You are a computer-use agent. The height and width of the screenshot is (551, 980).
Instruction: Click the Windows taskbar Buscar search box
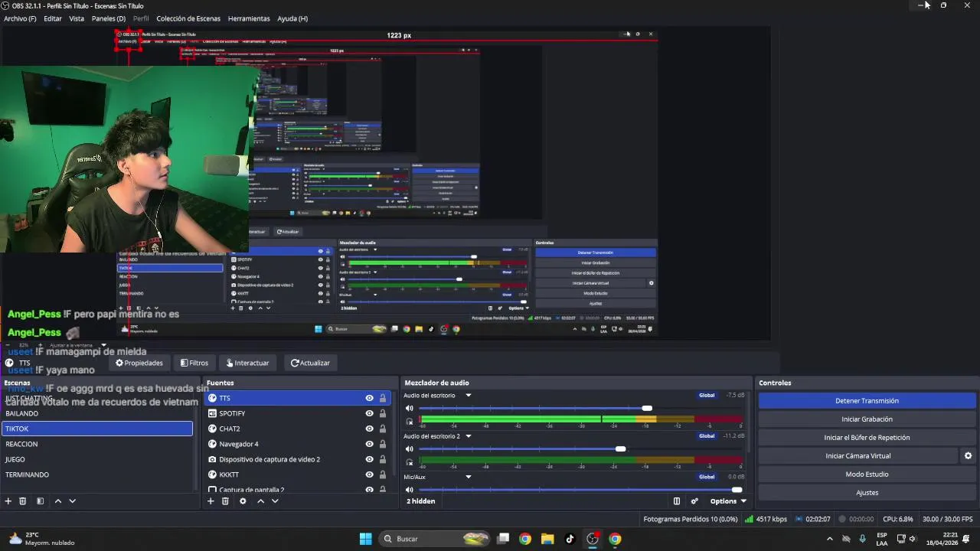click(x=435, y=539)
